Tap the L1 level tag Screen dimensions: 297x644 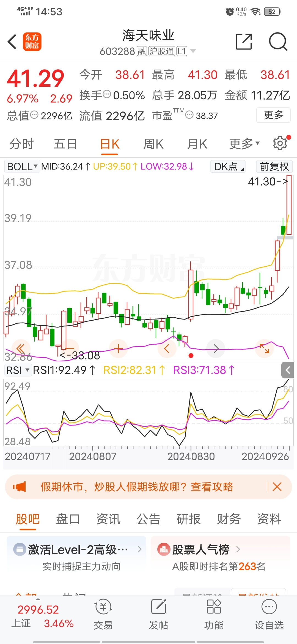tap(182, 51)
